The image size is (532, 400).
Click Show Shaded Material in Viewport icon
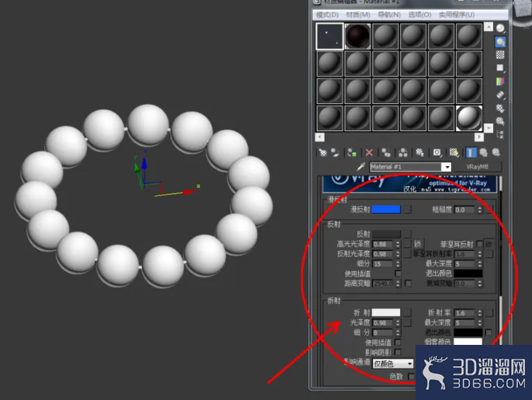click(454, 153)
